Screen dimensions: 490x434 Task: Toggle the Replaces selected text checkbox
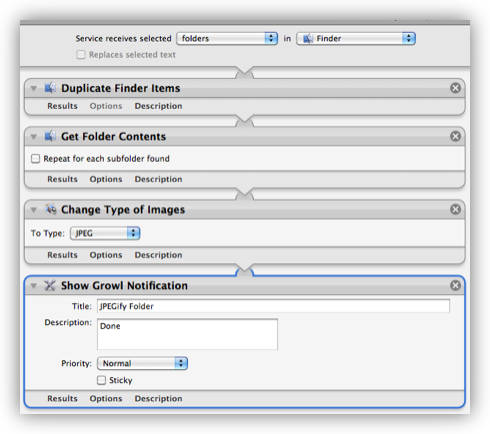pos(81,55)
